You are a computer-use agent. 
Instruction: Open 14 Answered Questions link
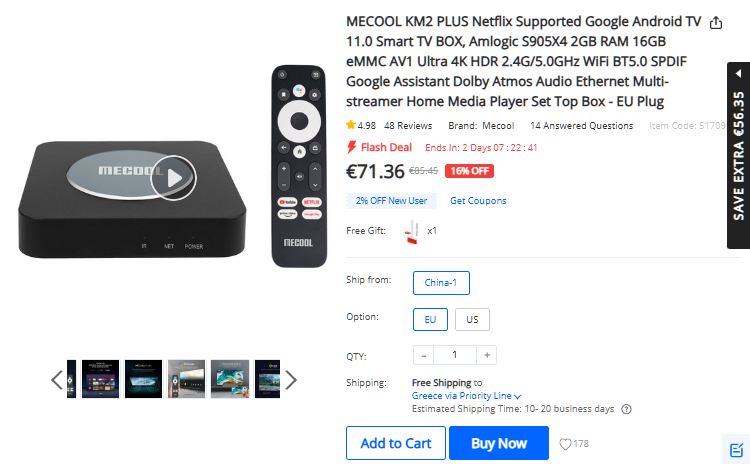coord(581,125)
